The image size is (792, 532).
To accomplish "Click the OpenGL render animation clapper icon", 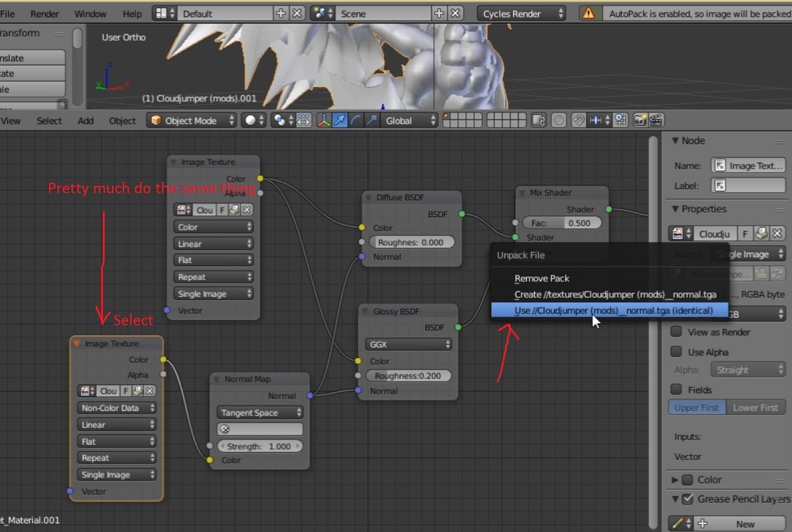I will pos(656,120).
